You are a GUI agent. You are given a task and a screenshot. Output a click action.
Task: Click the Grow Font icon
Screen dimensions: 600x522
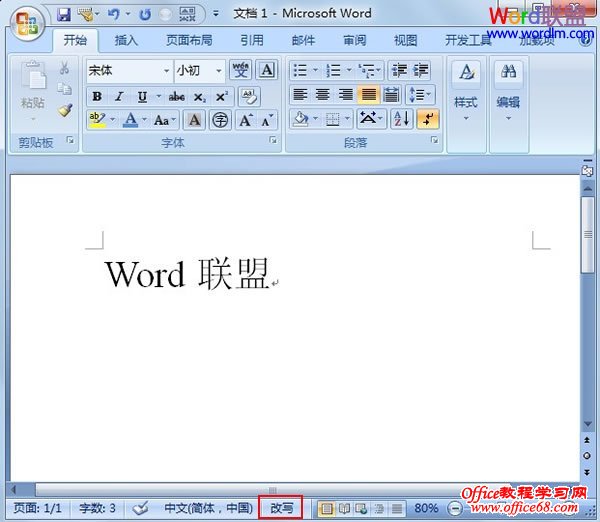(x=245, y=120)
